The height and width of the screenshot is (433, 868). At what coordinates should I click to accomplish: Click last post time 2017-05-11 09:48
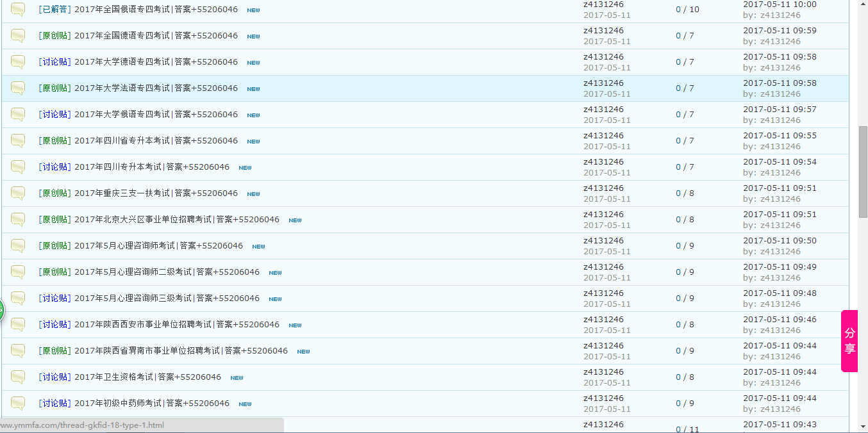click(x=780, y=293)
